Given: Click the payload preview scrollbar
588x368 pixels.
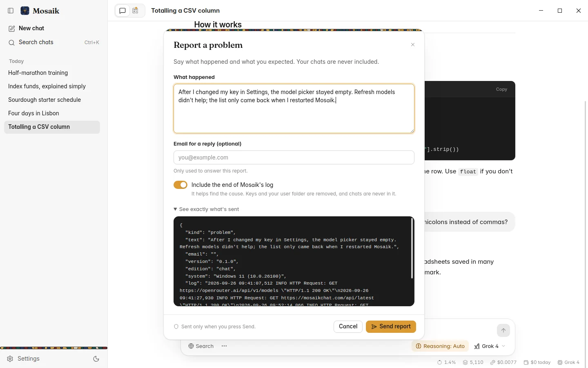Looking at the screenshot, I should pos(412,248).
